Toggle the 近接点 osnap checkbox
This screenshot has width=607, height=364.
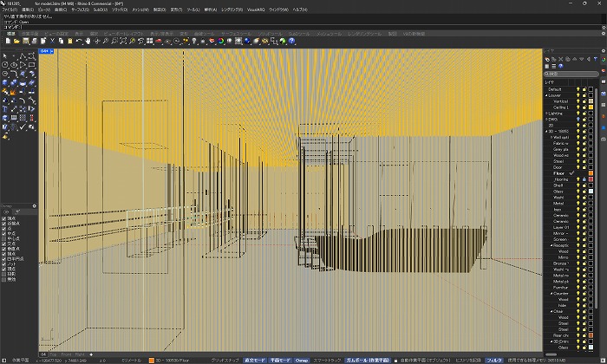[x=3, y=224]
